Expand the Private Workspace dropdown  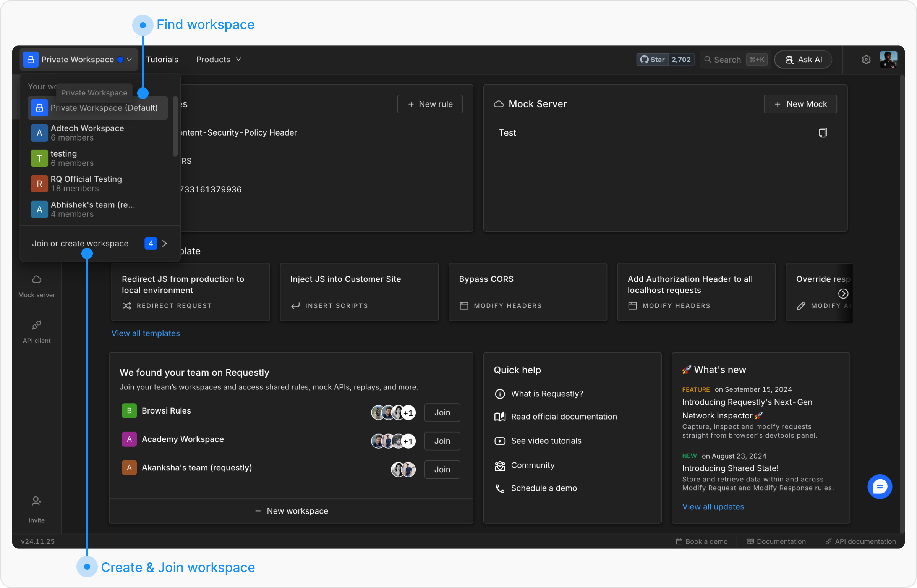[x=78, y=60]
